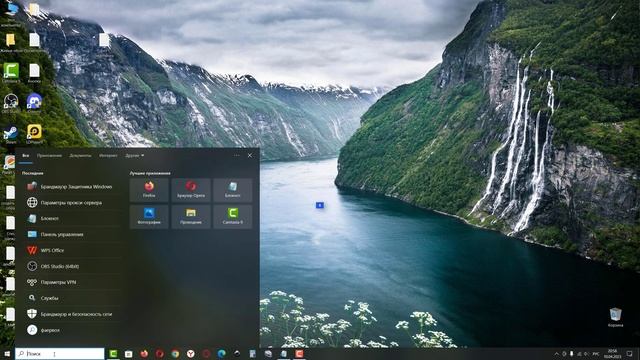This screenshot has height=360, width=640.
Task: Open the red Camtasia recorder taskbar icon
Action: tap(299, 354)
